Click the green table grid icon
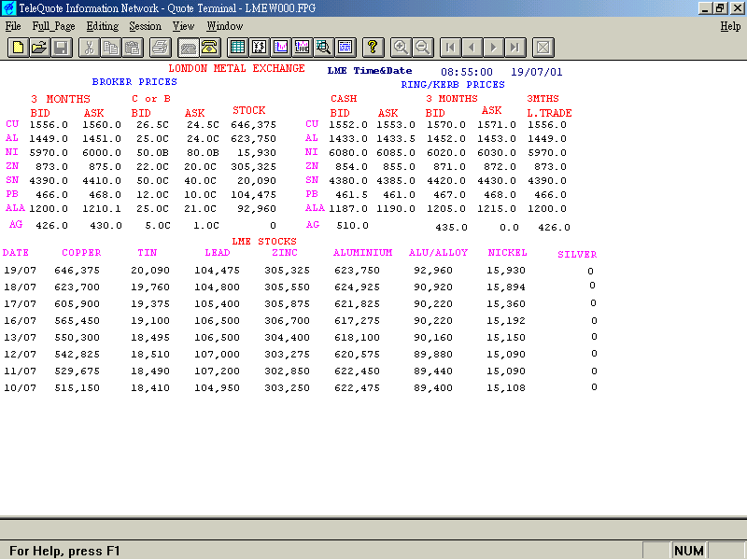Image resolution: width=747 pixels, height=560 pixels. pyautogui.click(x=237, y=48)
